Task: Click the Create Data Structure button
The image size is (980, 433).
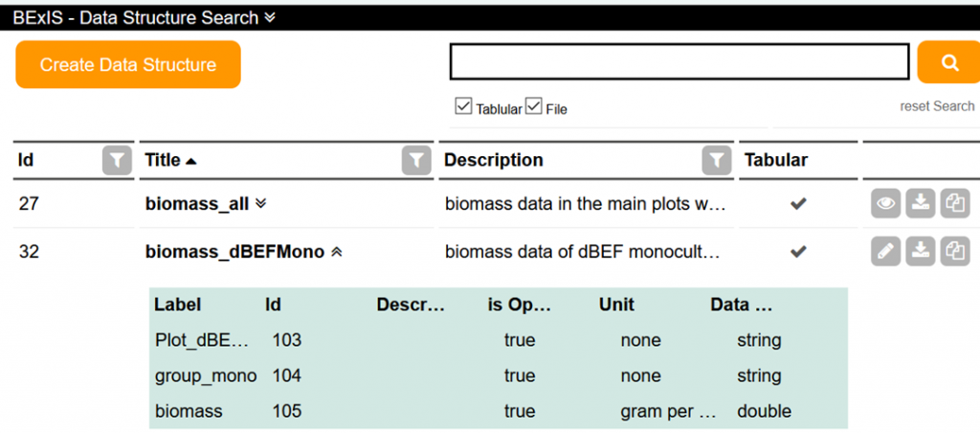Action: coord(128,64)
